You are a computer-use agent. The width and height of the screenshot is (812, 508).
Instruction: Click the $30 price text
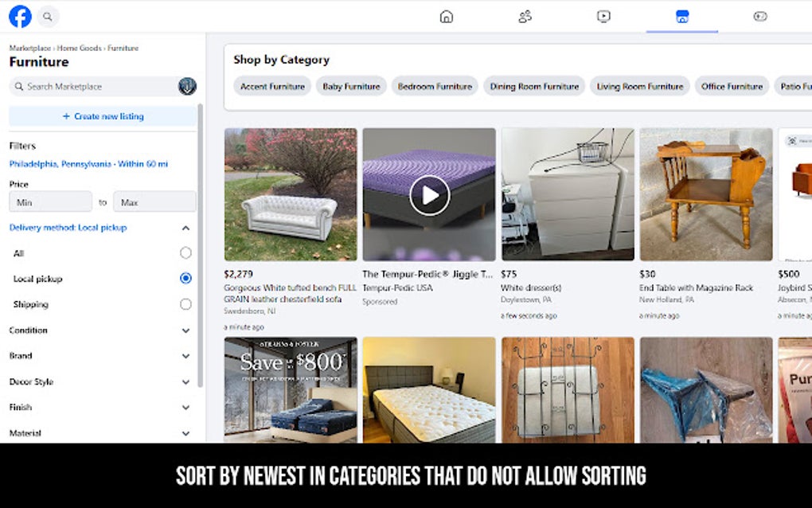tap(647, 274)
